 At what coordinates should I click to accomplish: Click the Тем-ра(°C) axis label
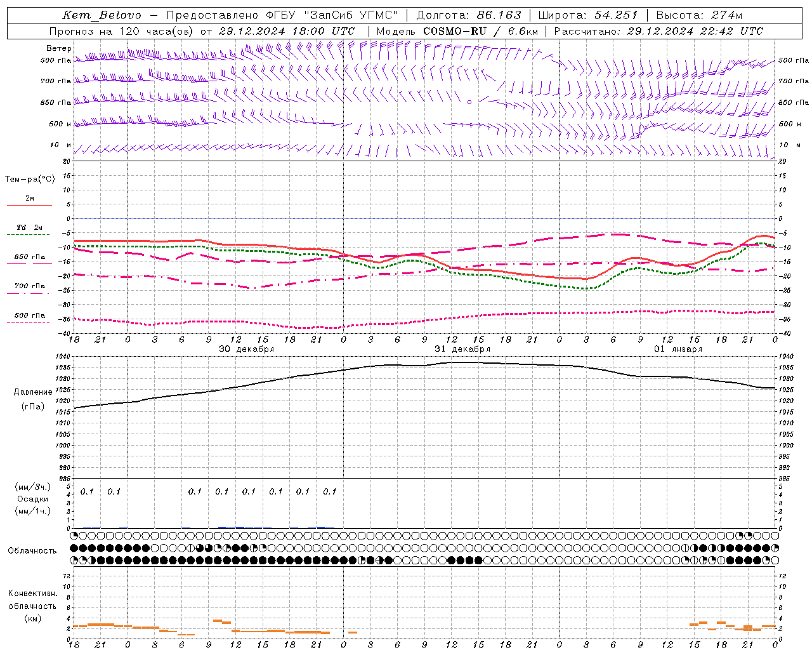click(30, 180)
